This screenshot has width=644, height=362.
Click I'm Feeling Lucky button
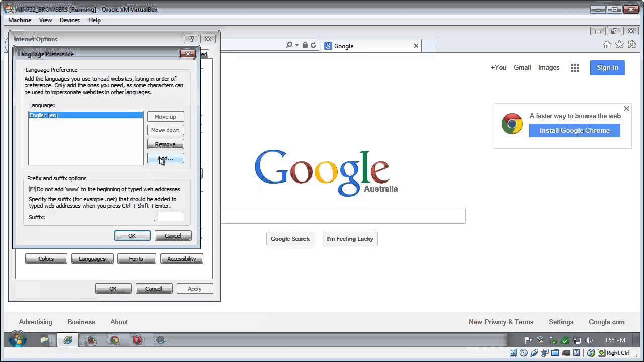tap(350, 239)
